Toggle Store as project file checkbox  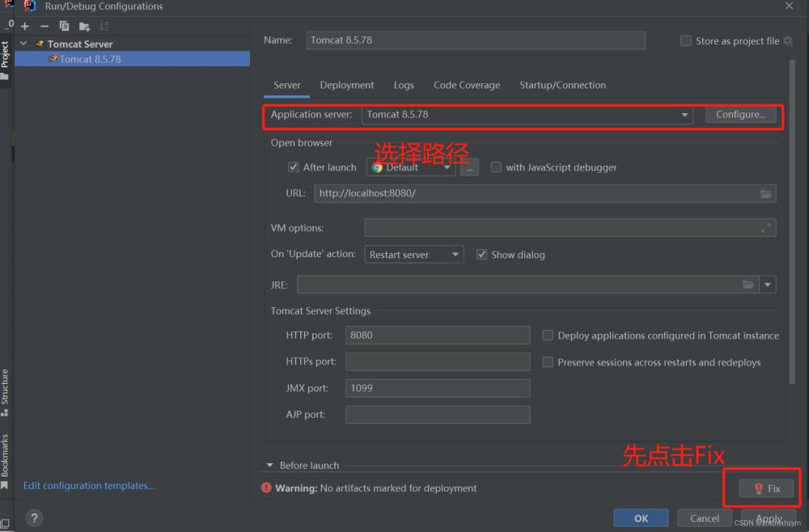[686, 40]
